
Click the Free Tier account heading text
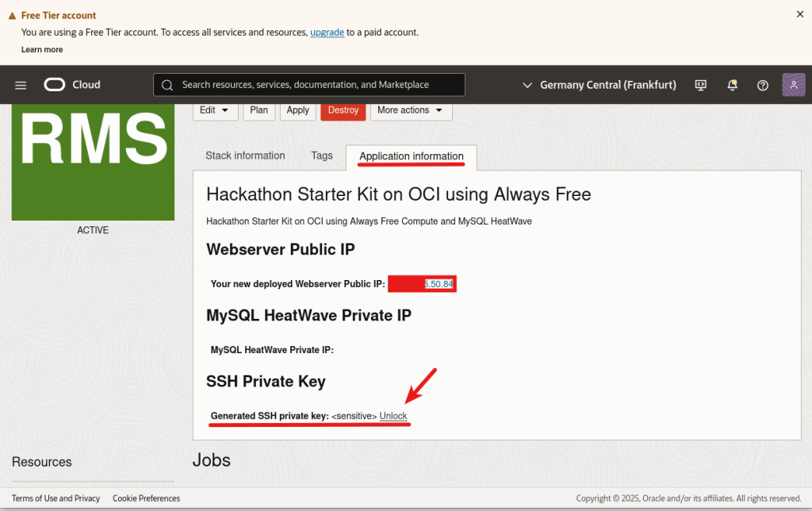click(x=59, y=16)
